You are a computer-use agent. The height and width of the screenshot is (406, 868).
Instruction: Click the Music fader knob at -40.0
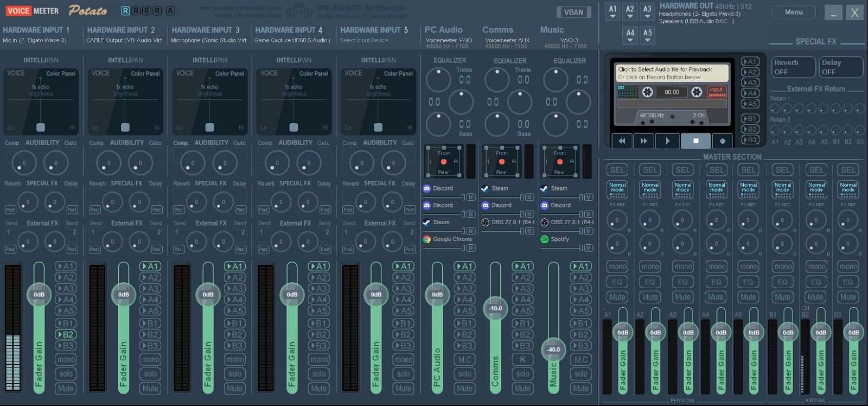click(553, 350)
